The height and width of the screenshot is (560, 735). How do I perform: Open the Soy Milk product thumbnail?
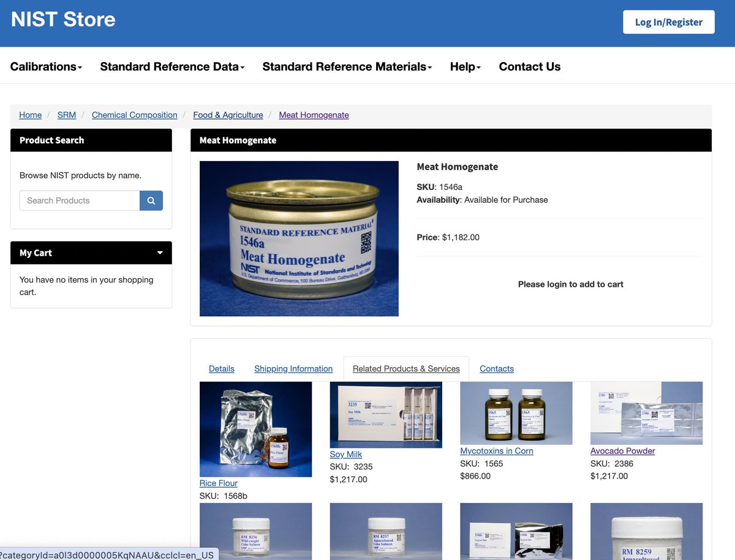point(386,415)
